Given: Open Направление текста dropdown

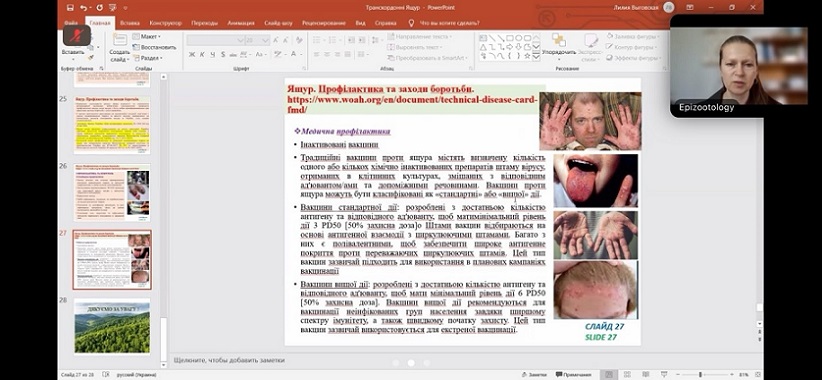Looking at the screenshot, I should click(x=420, y=37).
